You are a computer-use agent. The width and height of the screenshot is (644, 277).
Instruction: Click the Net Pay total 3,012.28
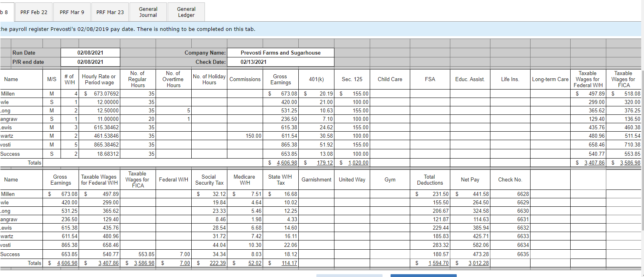[x=470, y=263]
